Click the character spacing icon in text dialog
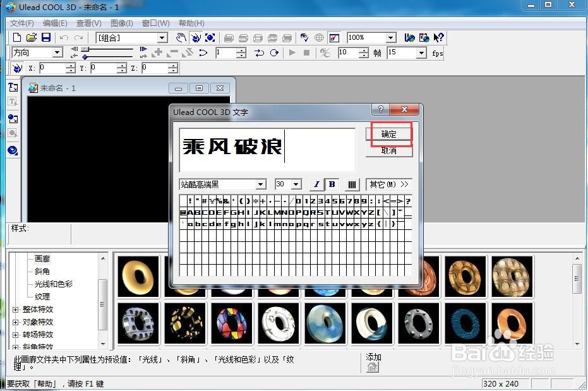 [352, 184]
